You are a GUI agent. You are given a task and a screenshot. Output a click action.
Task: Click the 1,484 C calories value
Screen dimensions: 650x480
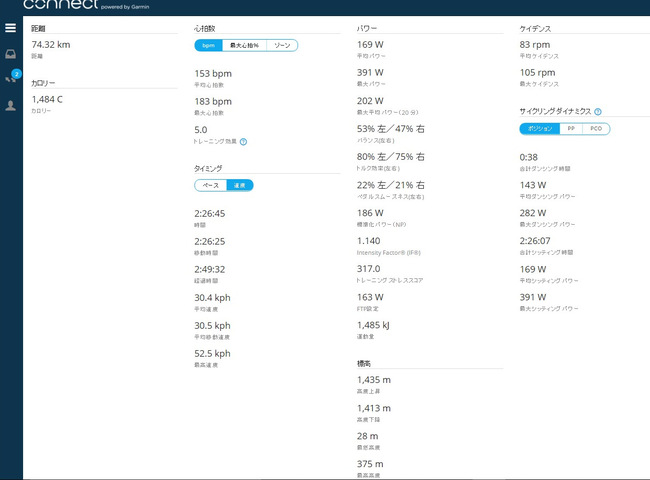(47, 99)
